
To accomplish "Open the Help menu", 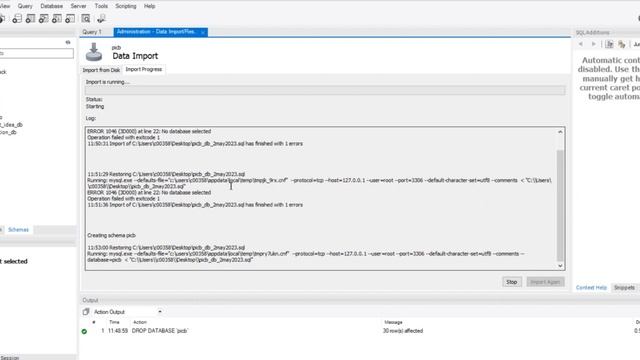I will coord(149,6).
